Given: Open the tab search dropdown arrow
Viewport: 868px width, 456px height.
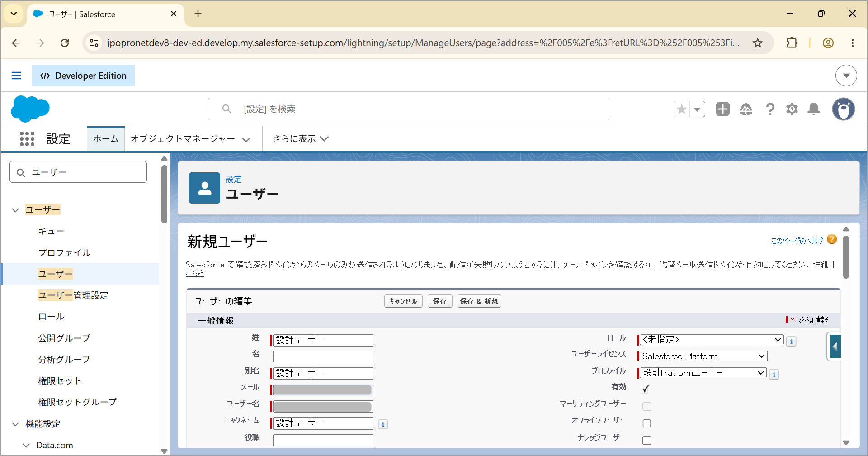Looking at the screenshot, I should click(x=14, y=14).
